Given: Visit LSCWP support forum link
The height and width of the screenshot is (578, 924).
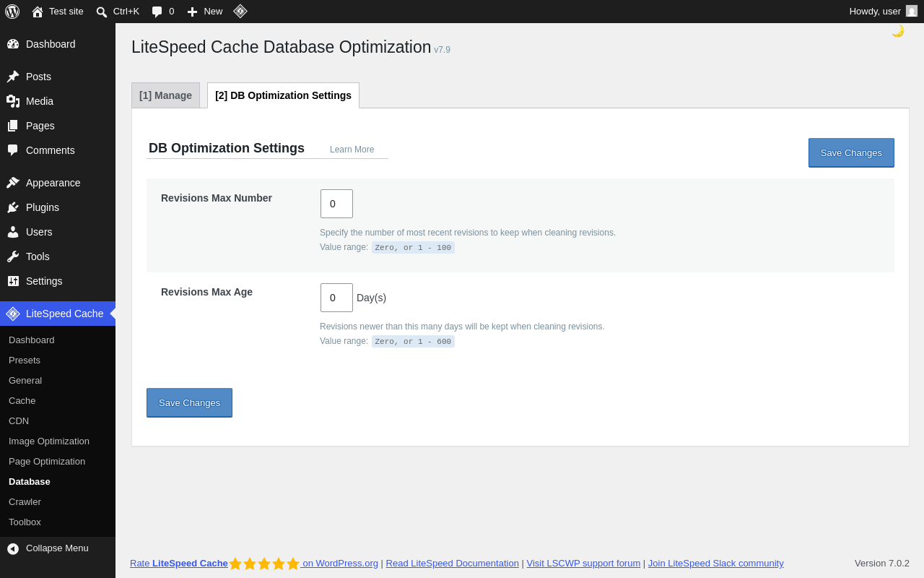Looking at the screenshot, I should (583, 564).
